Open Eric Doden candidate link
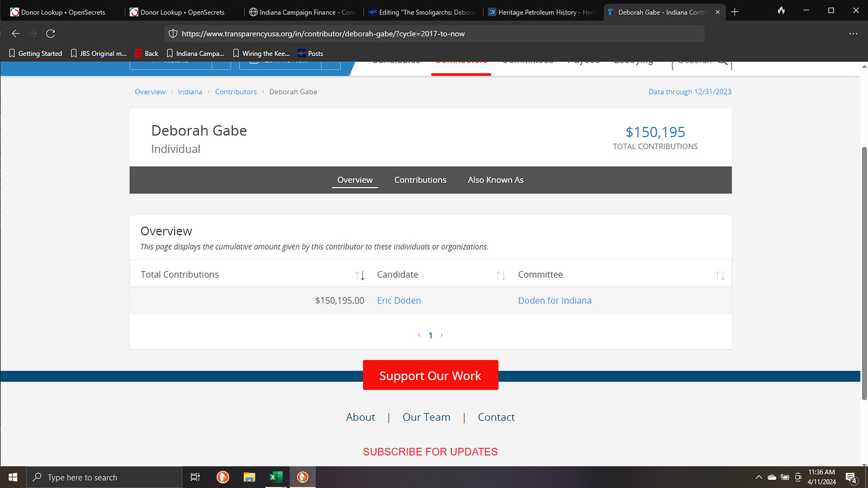Viewport: 868px width, 488px height. (x=399, y=301)
